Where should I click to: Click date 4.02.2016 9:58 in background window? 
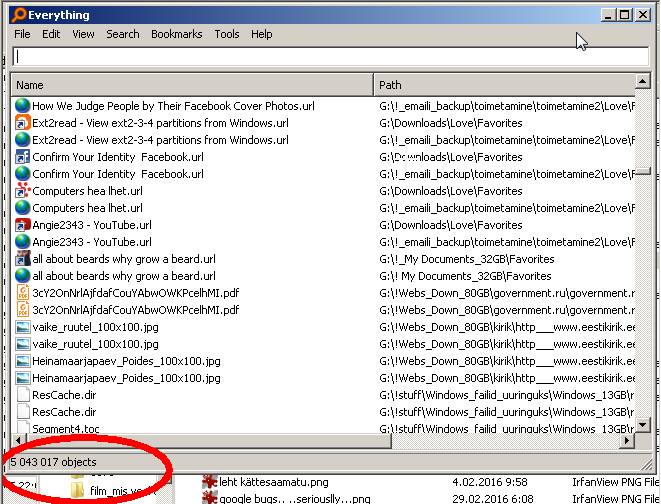489,482
